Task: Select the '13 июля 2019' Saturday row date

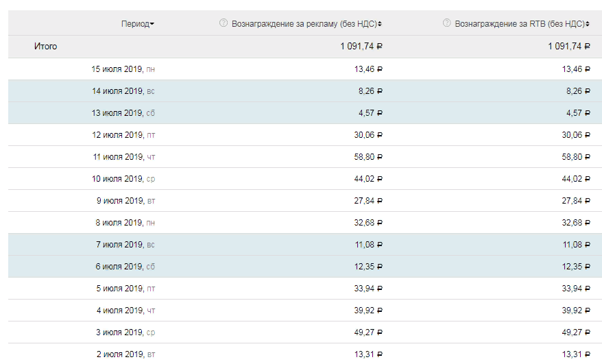Action: (117, 113)
